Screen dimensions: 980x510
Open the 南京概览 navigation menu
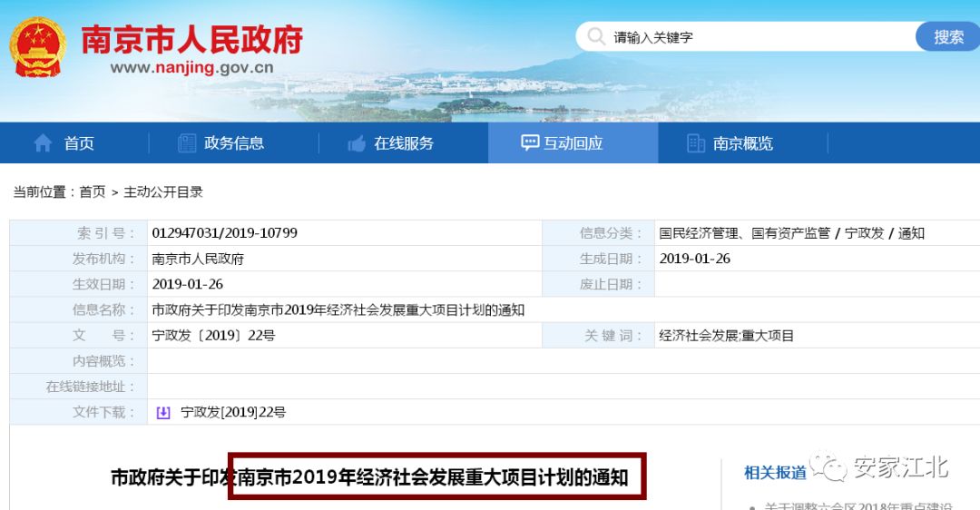tap(742, 143)
